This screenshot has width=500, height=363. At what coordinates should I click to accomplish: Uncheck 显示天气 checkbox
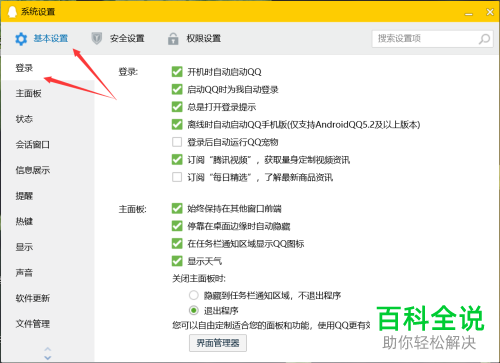(x=177, y=261)
